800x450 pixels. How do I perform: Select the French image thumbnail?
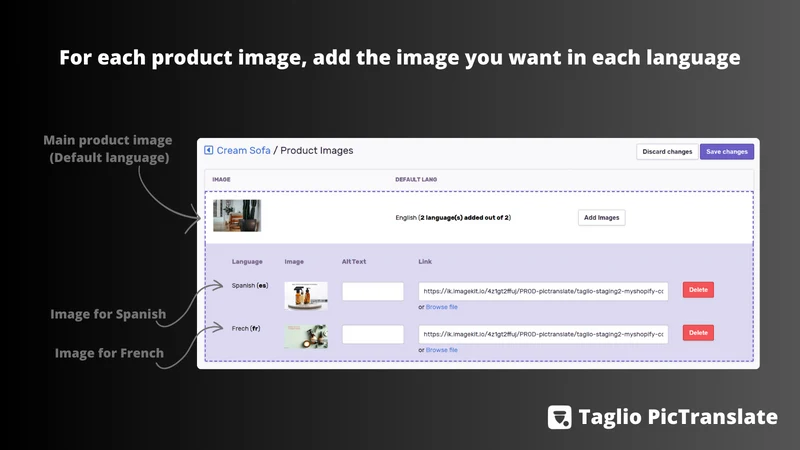pyautogui.click(x=306, y=337)
